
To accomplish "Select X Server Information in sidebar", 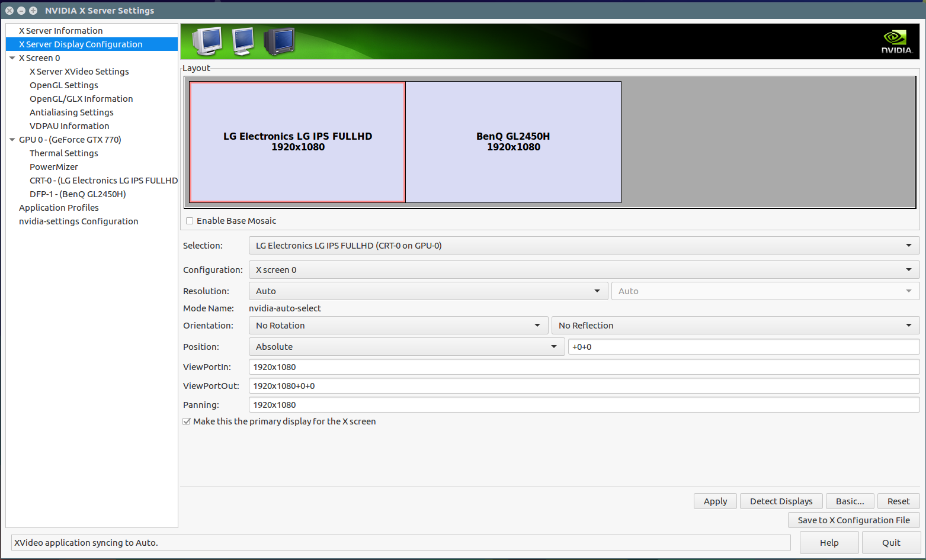I will click(x=92, y=31).
